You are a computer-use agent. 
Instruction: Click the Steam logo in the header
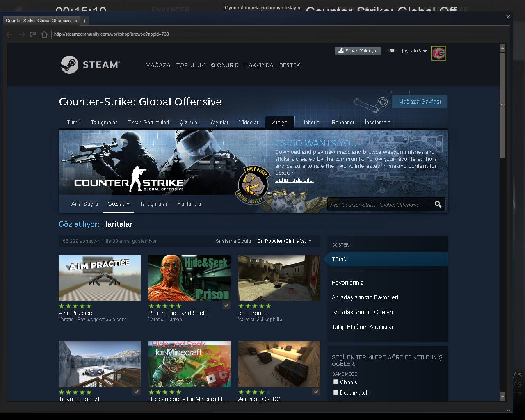[90, 65]
